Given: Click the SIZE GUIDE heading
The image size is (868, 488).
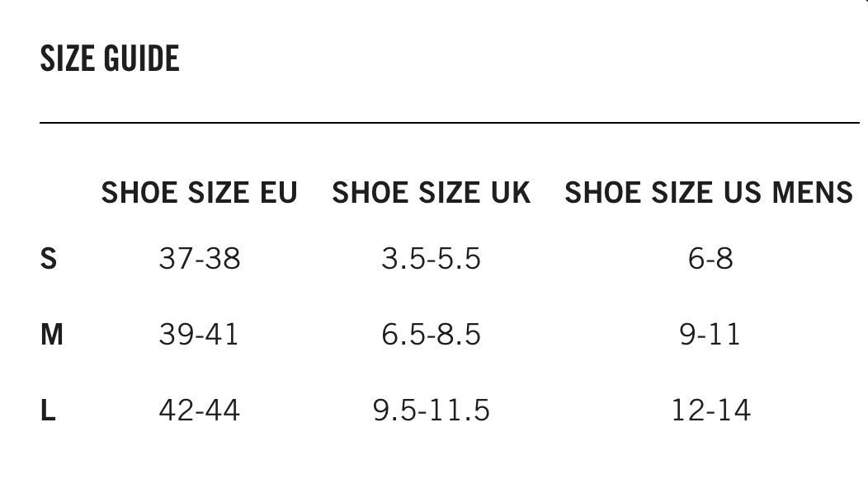Looking at the screenshot, I should (x=110, y=59).
